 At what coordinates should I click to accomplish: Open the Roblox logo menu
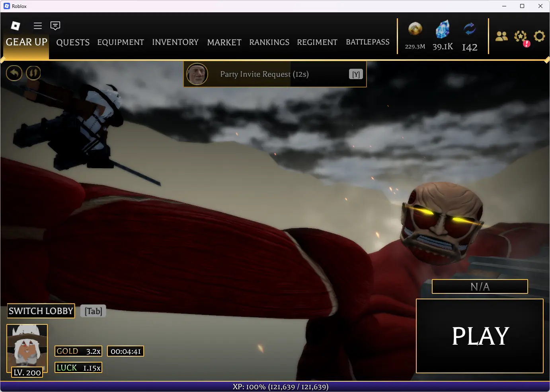coord(16,26)
